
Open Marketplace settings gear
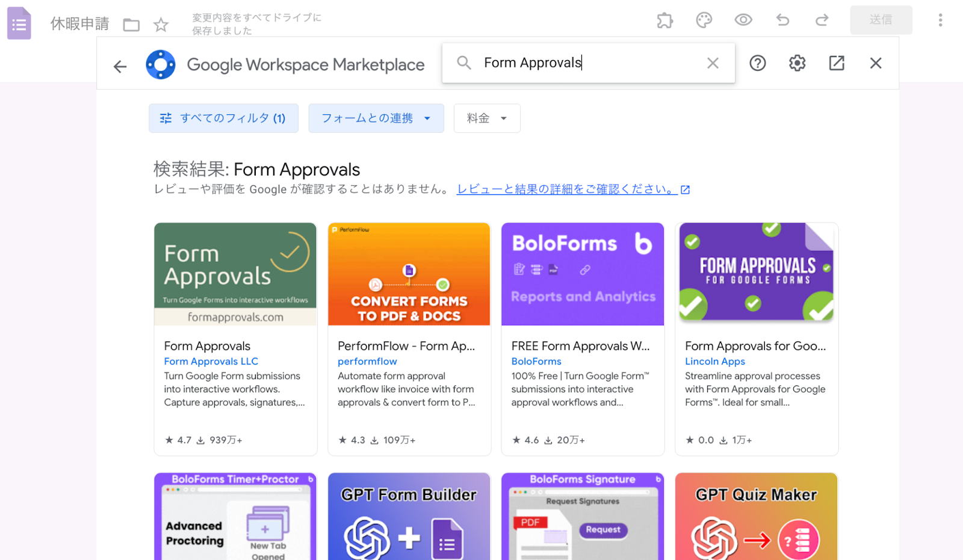[797, 63]
